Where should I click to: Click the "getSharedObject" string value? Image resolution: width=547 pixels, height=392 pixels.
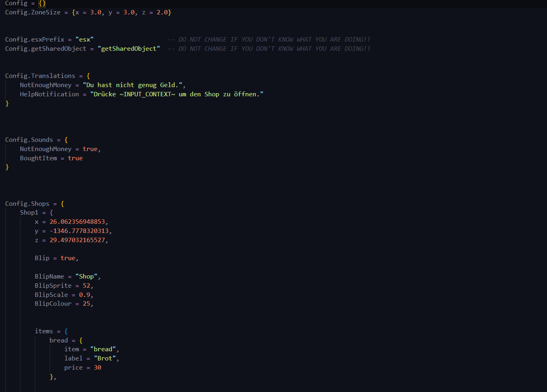point(129,49)
